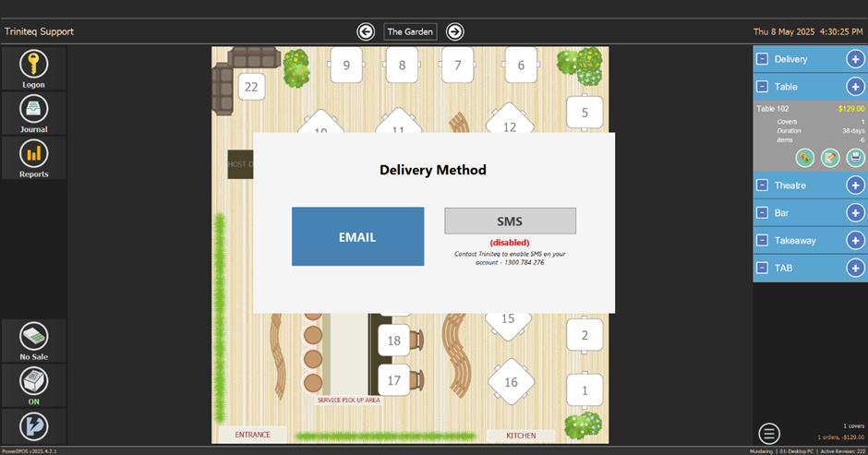Collapse the Delivery section
The width and height of the screenshot is (868, 455).
coord(762,59)
